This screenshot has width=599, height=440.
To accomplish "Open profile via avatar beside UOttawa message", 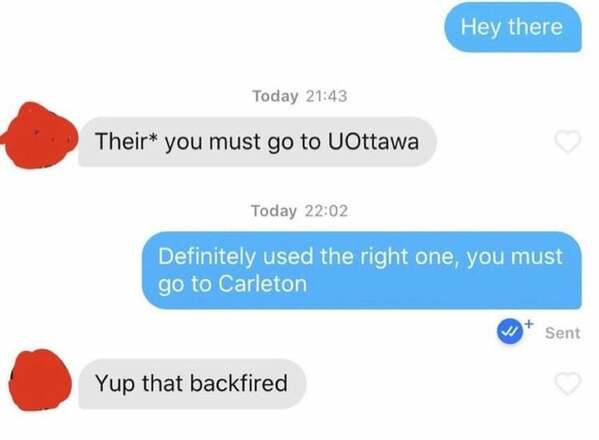I will [x=39, y=135].
